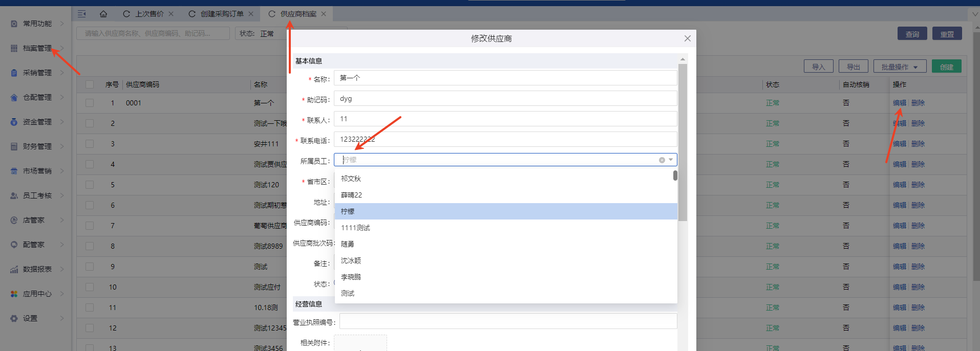This screenshot has width=980, height=351.
Task: Select 薛晴22 from the employee dropdown list
Action: coord(351,195)
